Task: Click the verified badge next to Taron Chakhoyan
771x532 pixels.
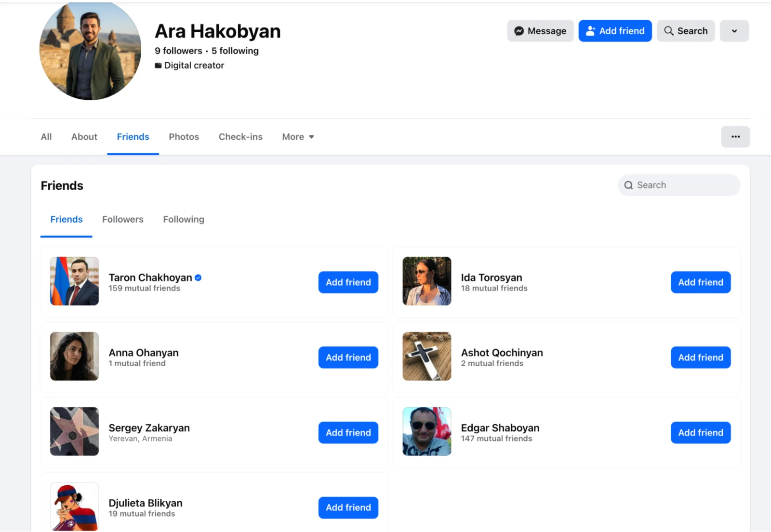Action: point(198,278)
